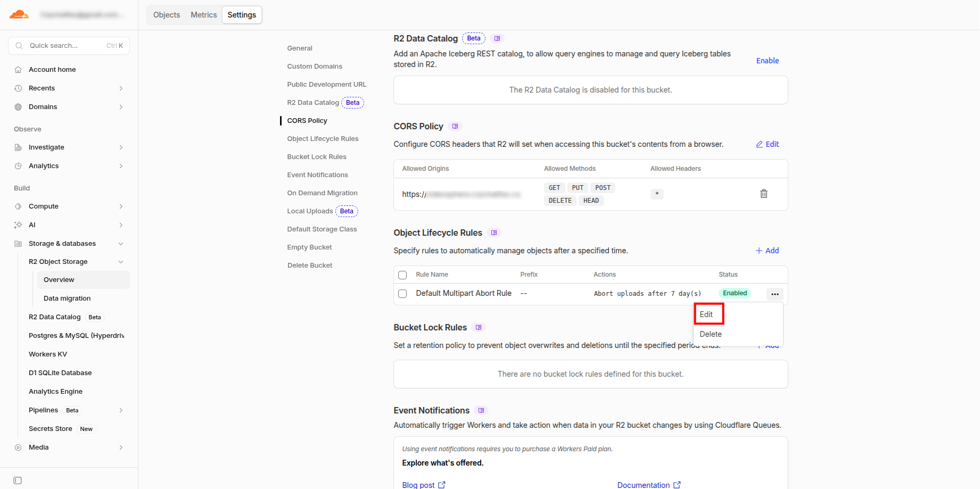Click the Analytics pie chart icon
Image resolution: width=980 pixels, height=489 pixels.
click(18, 166)
